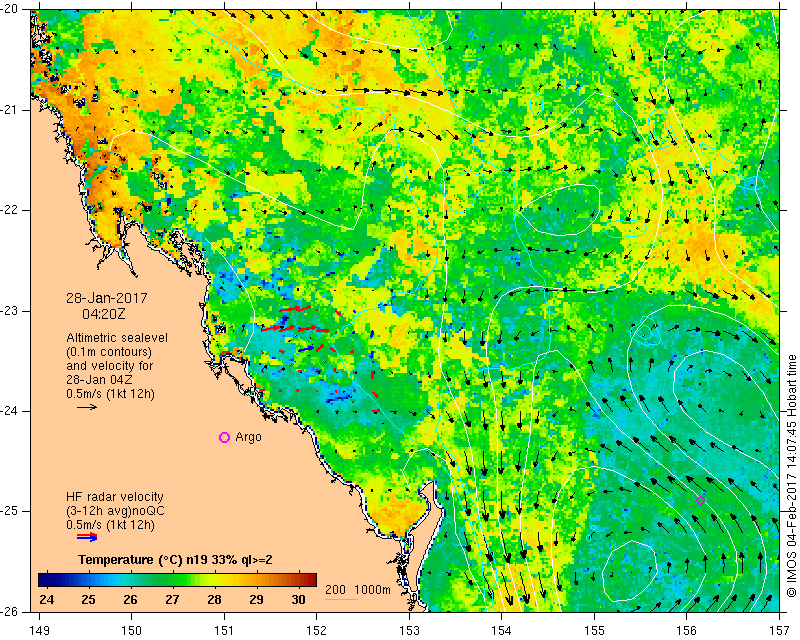Click the color bar label '26'

click(130, 599)
